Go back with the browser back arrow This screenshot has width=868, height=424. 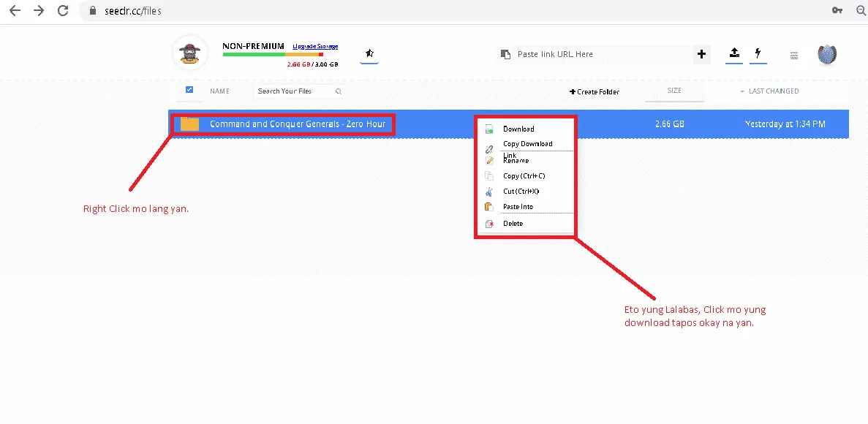click(15, 10)
